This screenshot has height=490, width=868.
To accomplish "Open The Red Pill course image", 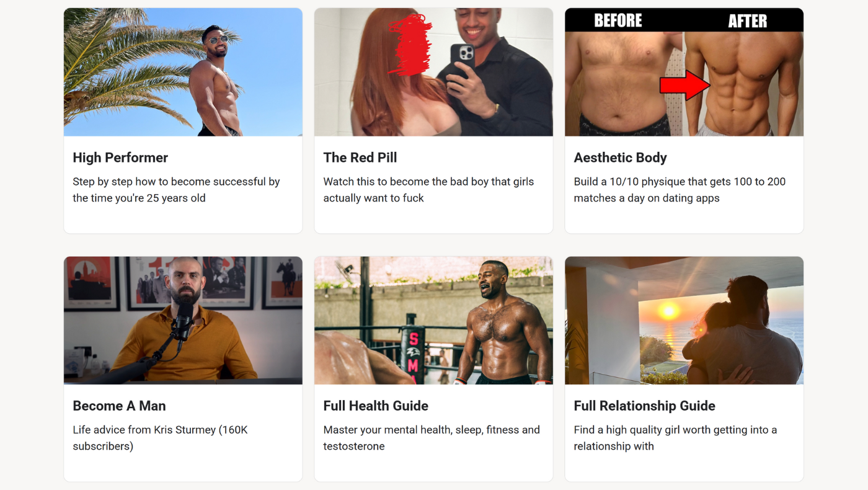I will click(x=433, y=72).
